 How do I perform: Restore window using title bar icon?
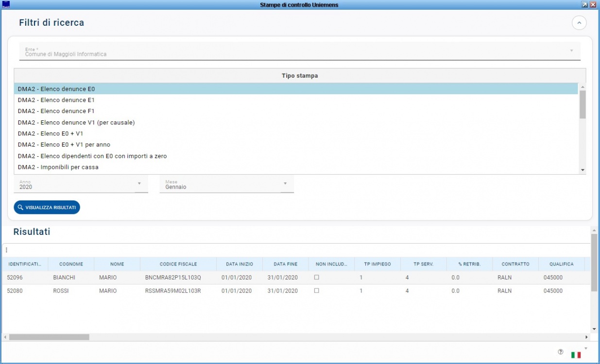pyautogui.click(x=584, y=4)
